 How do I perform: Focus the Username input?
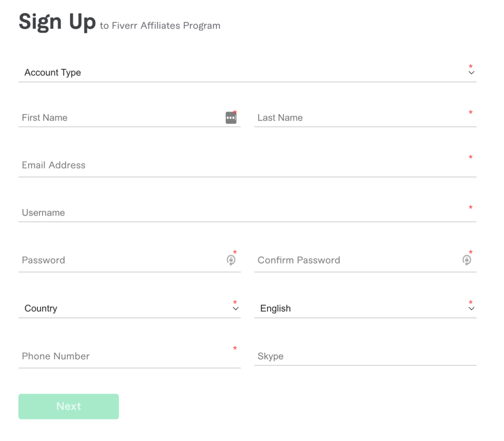[x=246, y=213]
